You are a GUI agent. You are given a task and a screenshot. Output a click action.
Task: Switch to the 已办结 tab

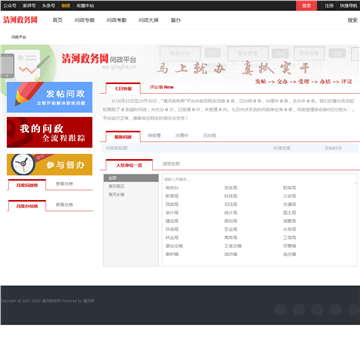click(x=209, y=136)
